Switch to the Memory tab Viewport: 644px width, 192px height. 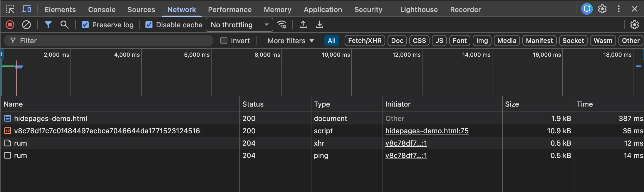[278, 9]
